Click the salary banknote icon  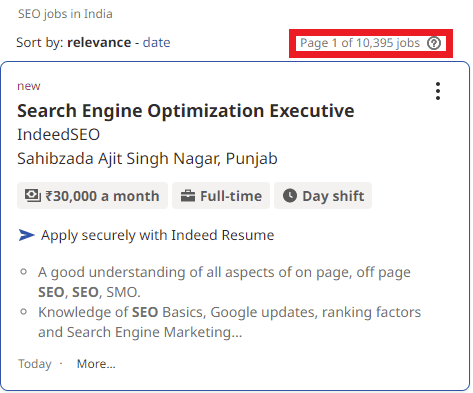click(x=33, y=195)
